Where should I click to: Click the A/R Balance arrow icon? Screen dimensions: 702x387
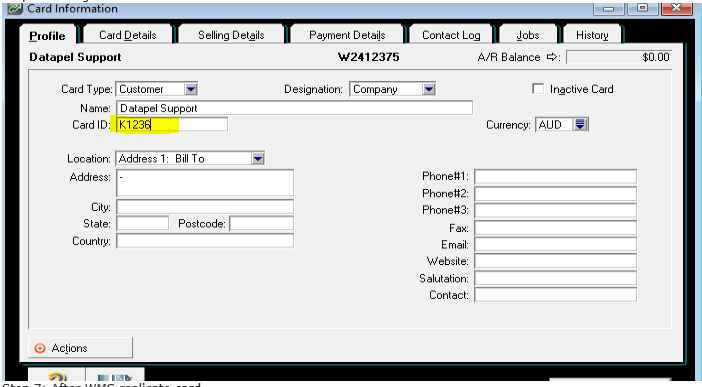[552, 57]
